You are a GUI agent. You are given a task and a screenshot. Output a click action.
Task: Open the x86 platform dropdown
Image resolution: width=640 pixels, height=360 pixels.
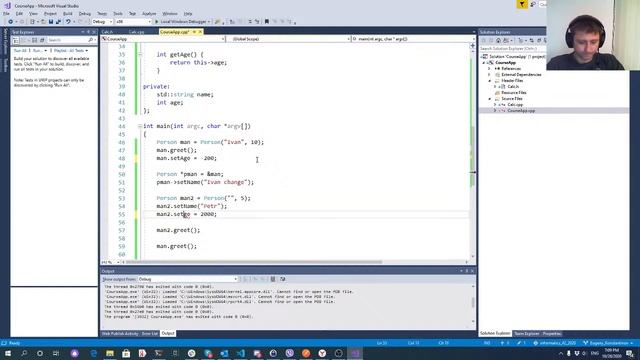coord(133,22)
